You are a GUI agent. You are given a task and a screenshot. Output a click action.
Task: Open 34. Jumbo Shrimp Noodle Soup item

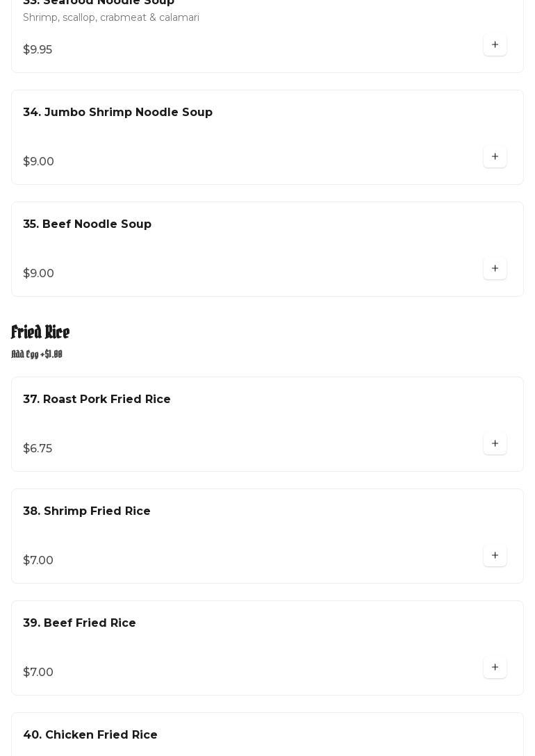(x=117, y=113)
